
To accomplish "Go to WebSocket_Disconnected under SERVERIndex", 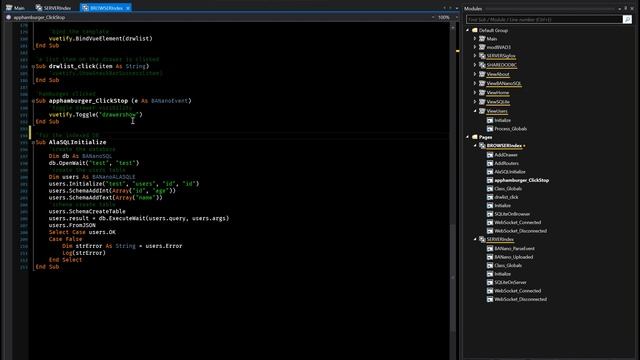I will click(520, 299).
